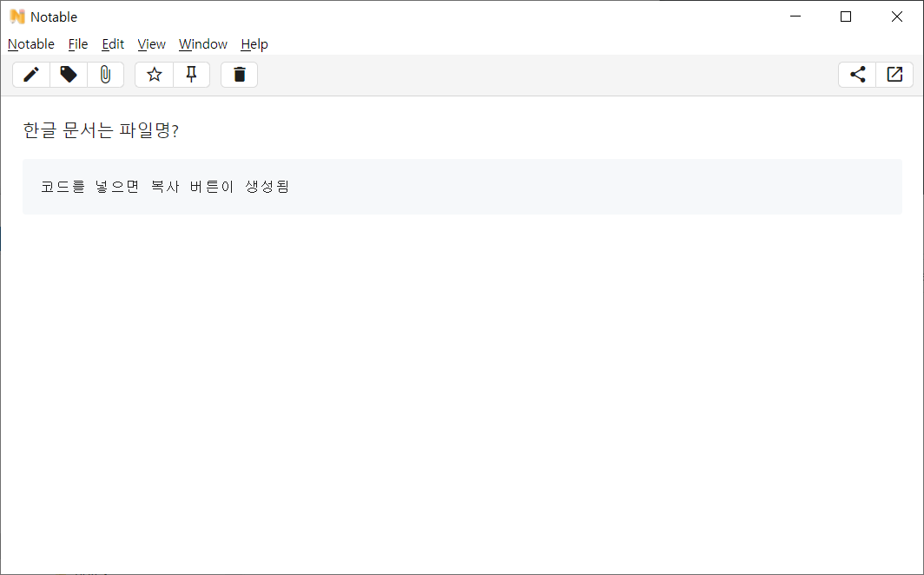
Task: Click the pencil Edit note icon
Action: (31, 75)
